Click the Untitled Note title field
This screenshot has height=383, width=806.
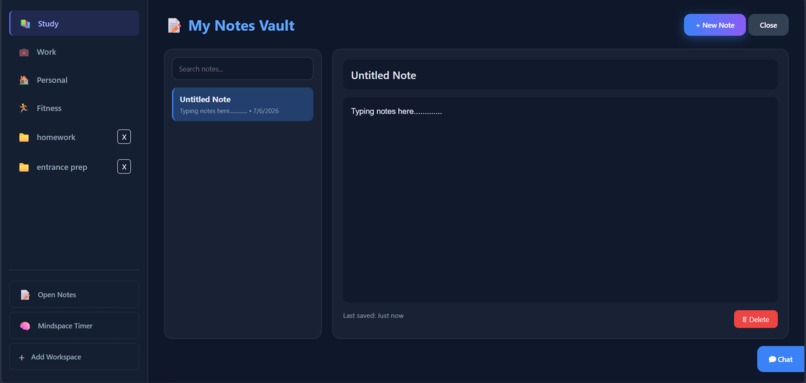560,75
